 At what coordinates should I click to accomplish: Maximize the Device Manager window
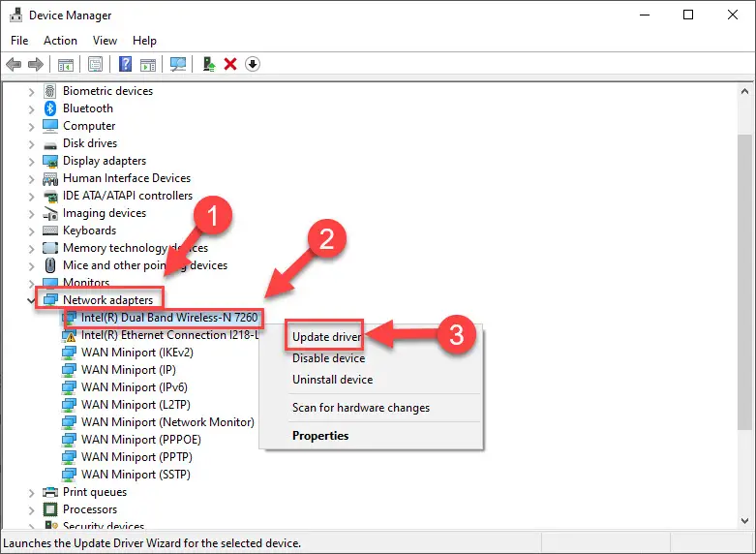pos(688,15)
